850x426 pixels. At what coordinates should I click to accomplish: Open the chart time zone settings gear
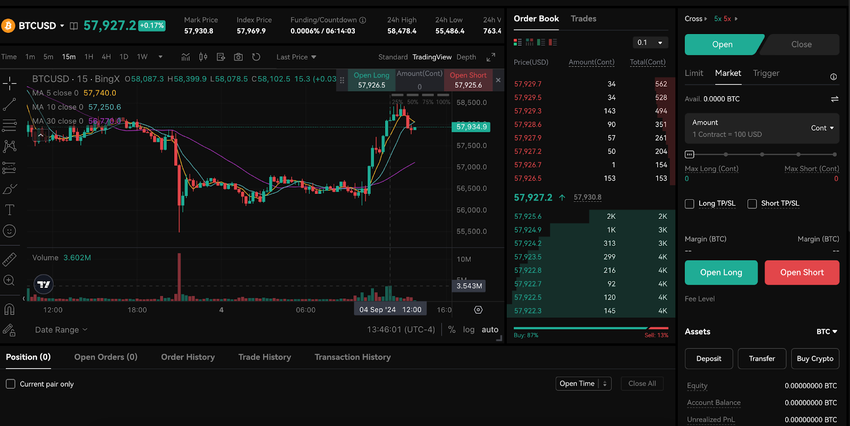pyautogui.click(x=478, y=310)
